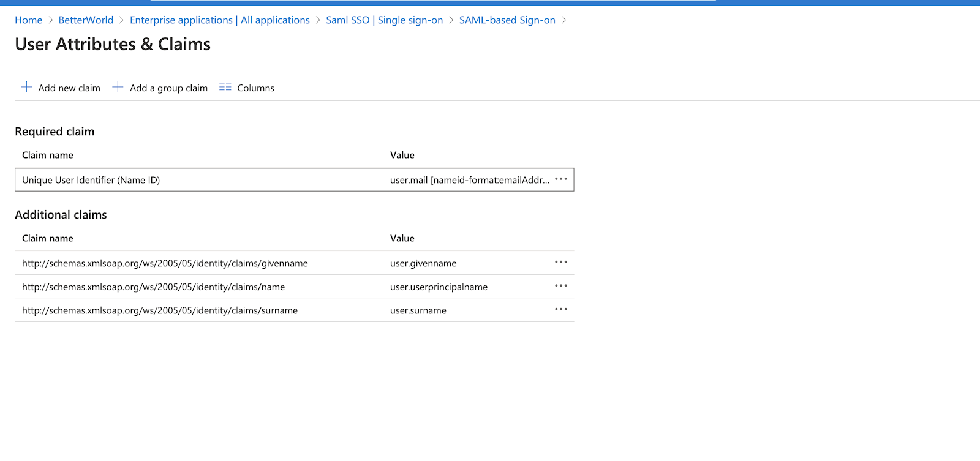This screenshot has height=461, width=980.
Task: Open ellipsis menu for user.userprincipalname row
Action: tap(560, 286)
